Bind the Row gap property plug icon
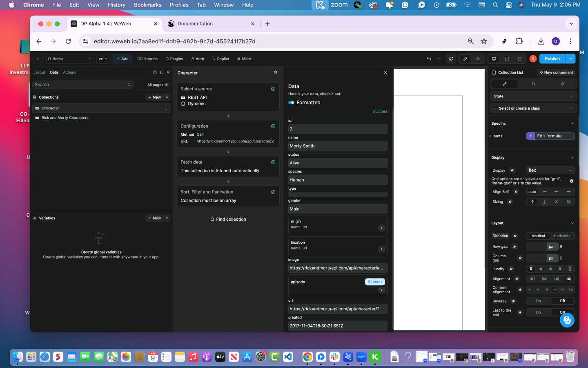588x368 pixels. coord(514,247)
